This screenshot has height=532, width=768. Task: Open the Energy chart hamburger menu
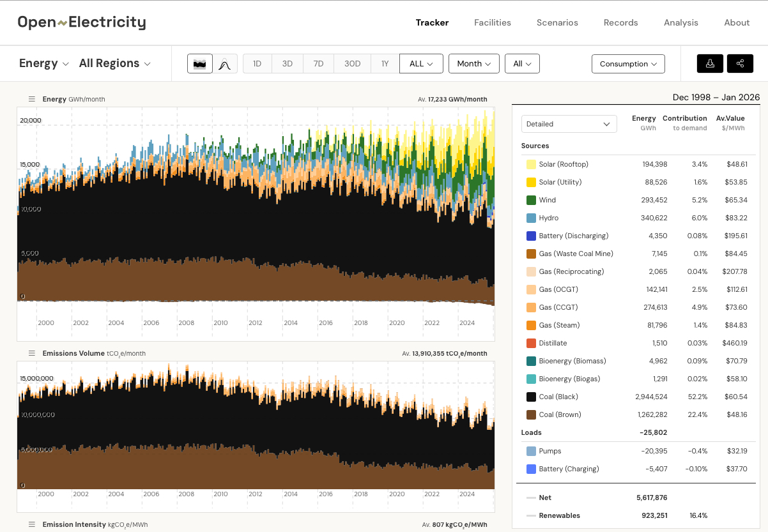[x=31, y=99]
